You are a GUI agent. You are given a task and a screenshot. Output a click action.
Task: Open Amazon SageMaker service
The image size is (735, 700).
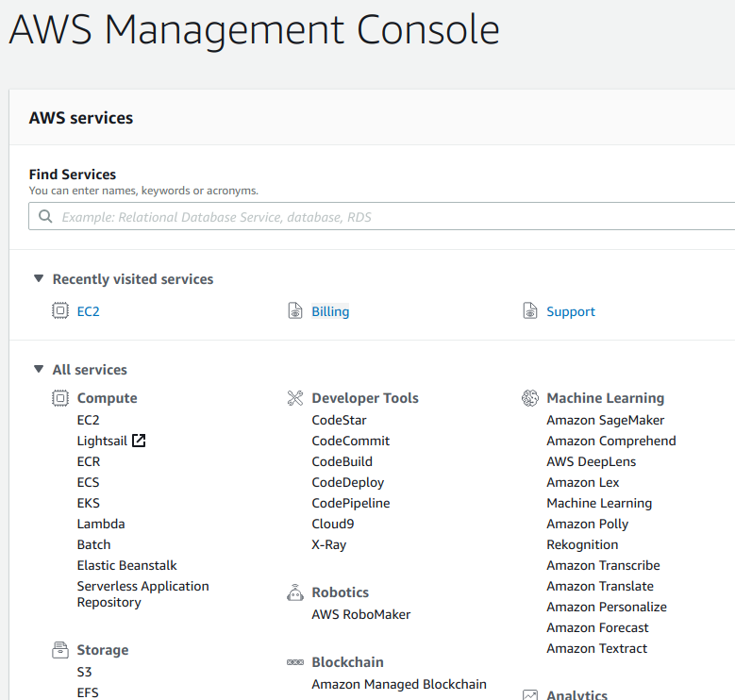tap(605, 420)
